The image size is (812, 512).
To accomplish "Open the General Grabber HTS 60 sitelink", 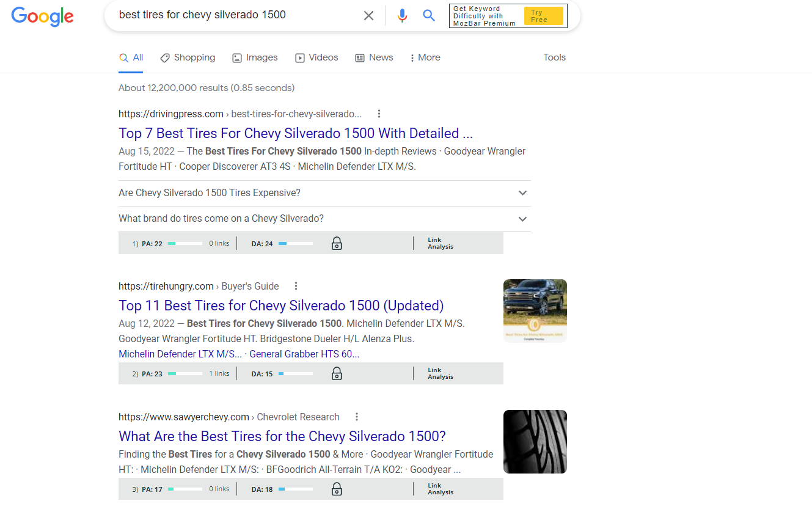I will (x=304, y=354).
